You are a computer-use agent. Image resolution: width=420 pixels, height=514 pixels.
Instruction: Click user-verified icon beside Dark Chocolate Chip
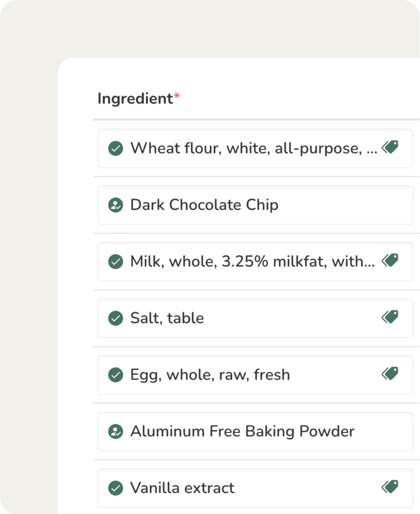[115, 205]
